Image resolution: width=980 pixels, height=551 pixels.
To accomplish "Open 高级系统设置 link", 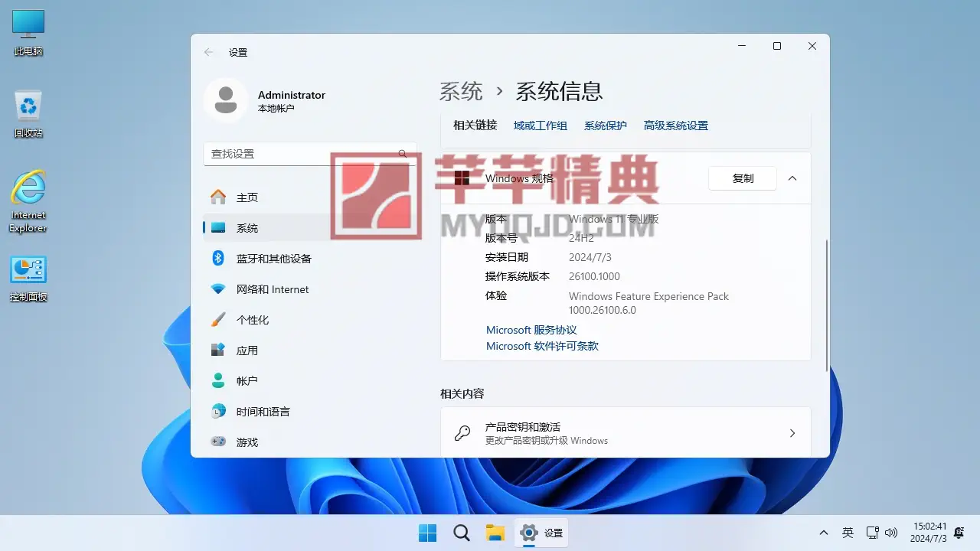I will (x=676, y=126).
